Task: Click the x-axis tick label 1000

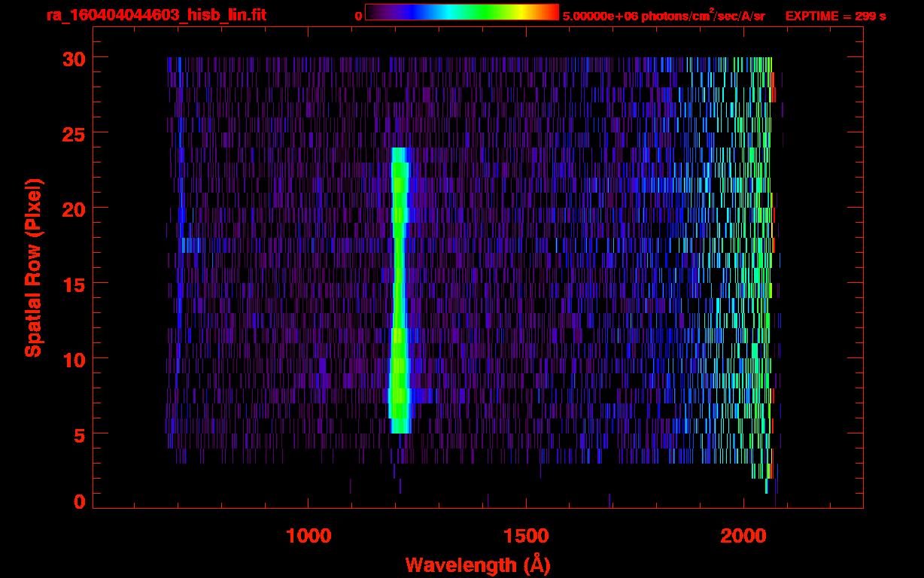Action: point(308,536)
